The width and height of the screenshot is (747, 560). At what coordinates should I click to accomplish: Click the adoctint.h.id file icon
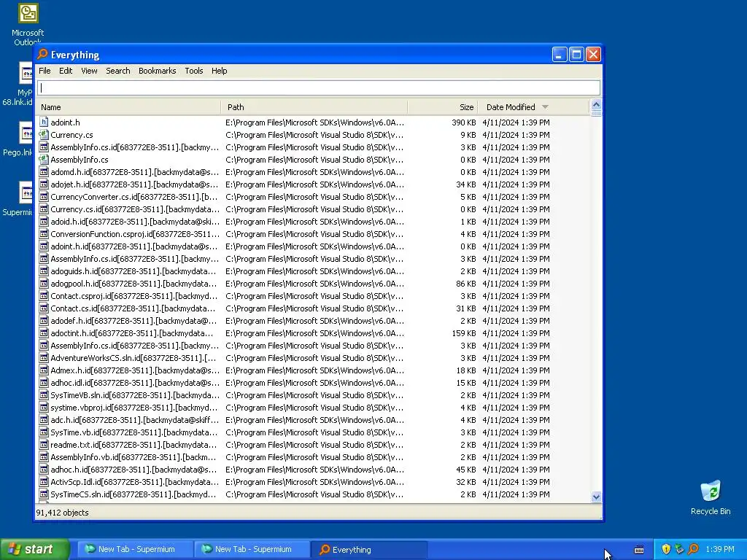pos(44,332)
